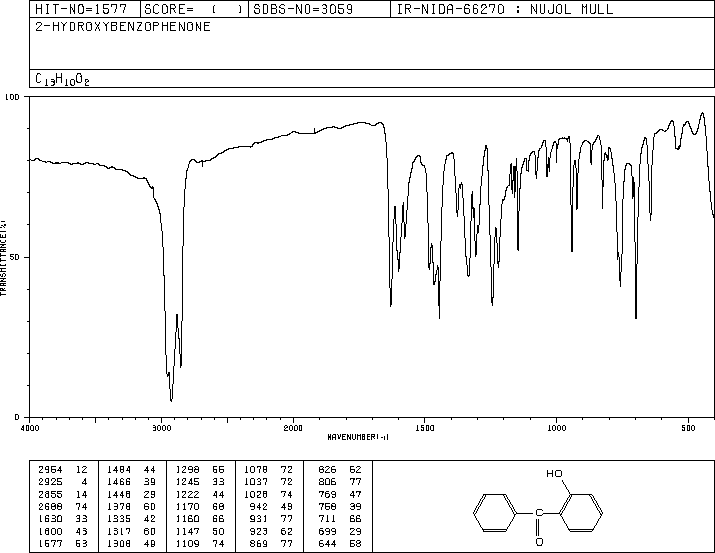Select peak table entry 1484
The height and width of the screenshot is (553, 715).
pos(119,470)
